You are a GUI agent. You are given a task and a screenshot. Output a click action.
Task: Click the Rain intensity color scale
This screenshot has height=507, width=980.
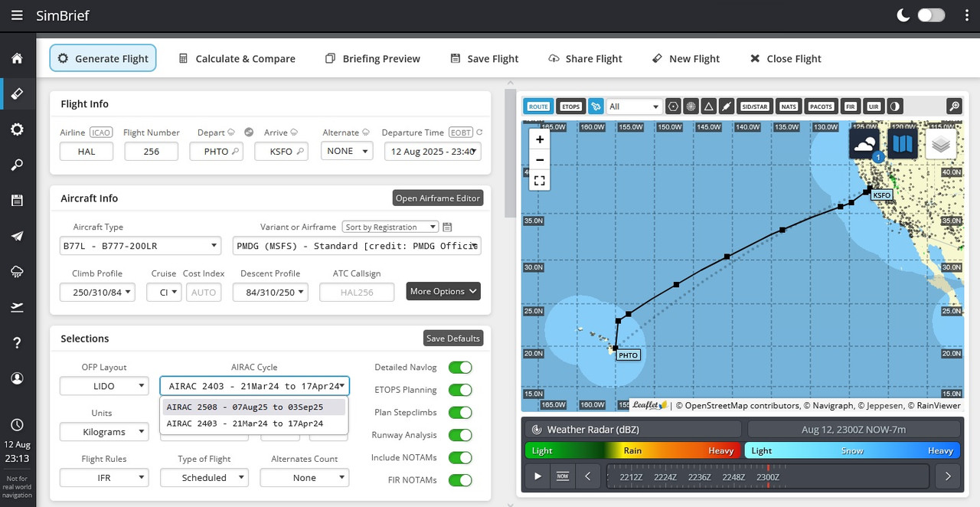(632, 450)
